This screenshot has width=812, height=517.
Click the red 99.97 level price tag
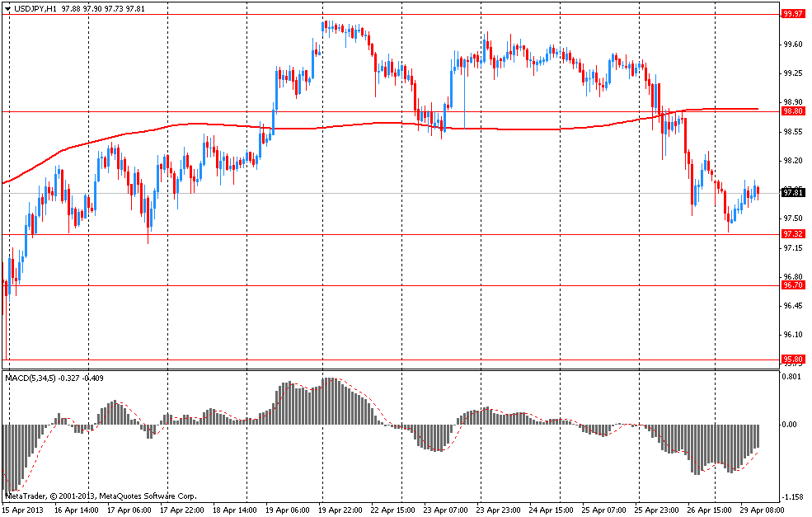point(793,15)
